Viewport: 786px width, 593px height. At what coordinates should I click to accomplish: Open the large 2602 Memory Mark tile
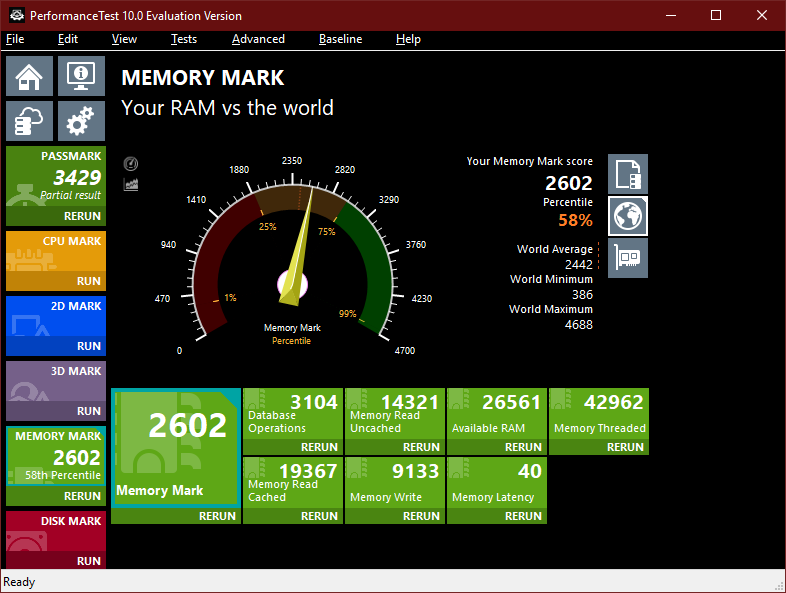175,447
